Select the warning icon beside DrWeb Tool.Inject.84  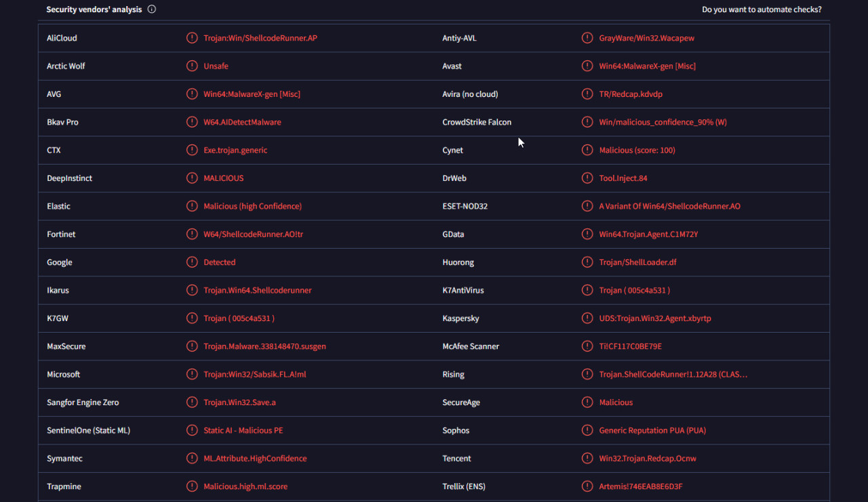coord(587,178)
